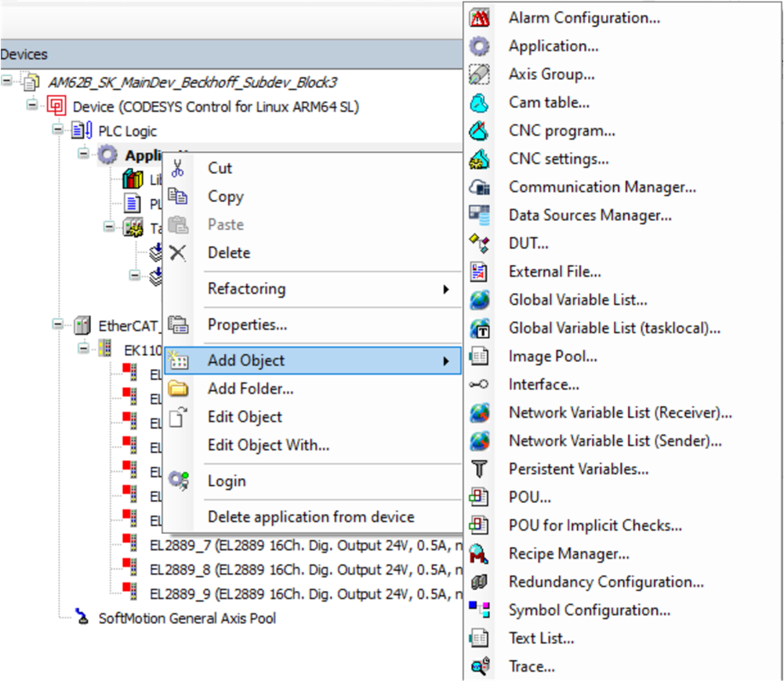Collapse the EtherCAT master tree node
The width and height of the screenshot is (784, 681).
pos(58,324)
